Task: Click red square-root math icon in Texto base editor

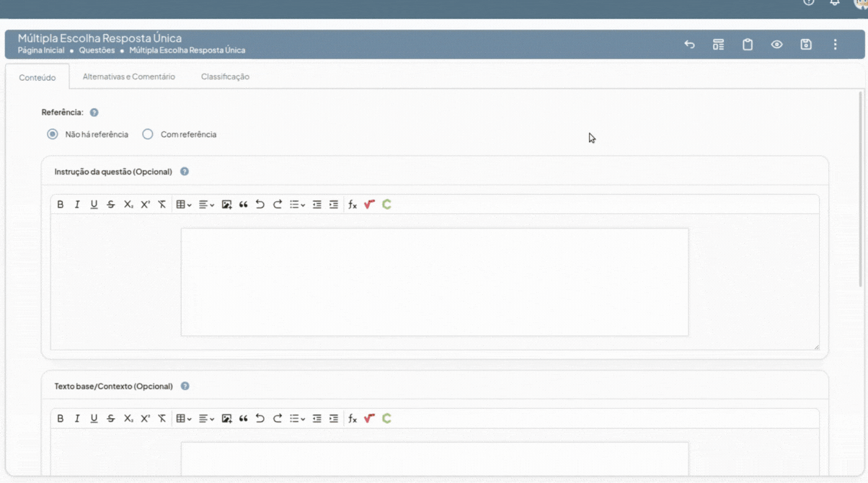Action: tap(369, 419)
